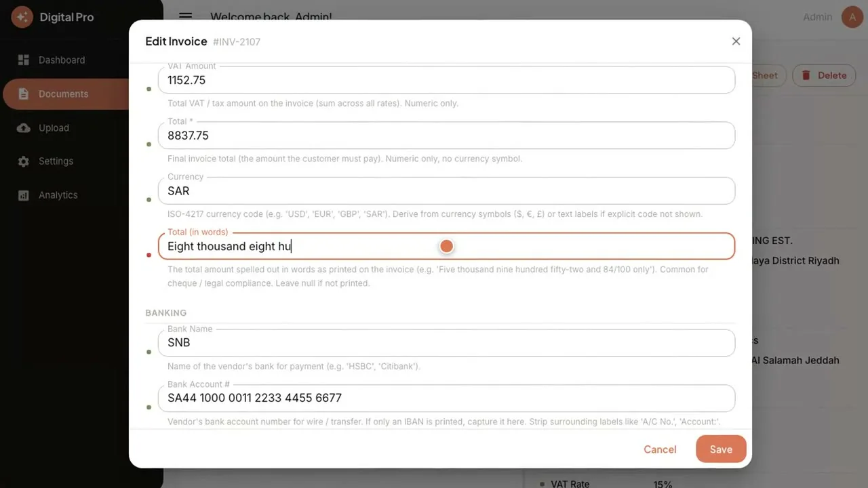Screen dimensions: 868x488
Task: Open Upload via its cloud icon
Action: (24, 128)
